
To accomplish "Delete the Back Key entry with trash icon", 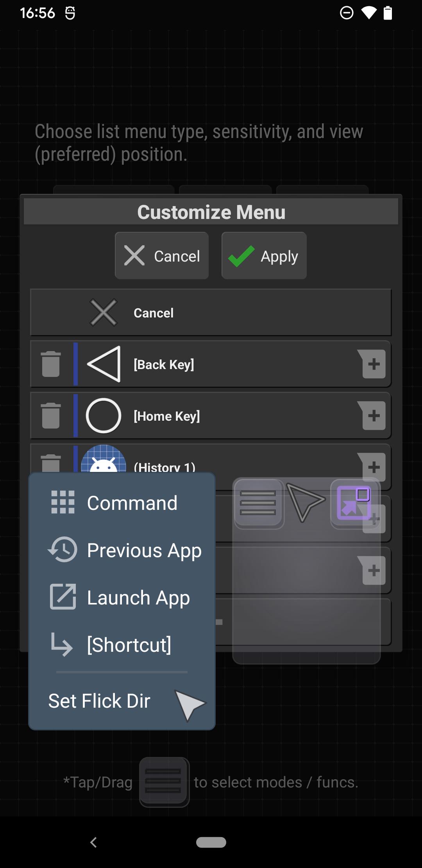I will click(51, 364).
